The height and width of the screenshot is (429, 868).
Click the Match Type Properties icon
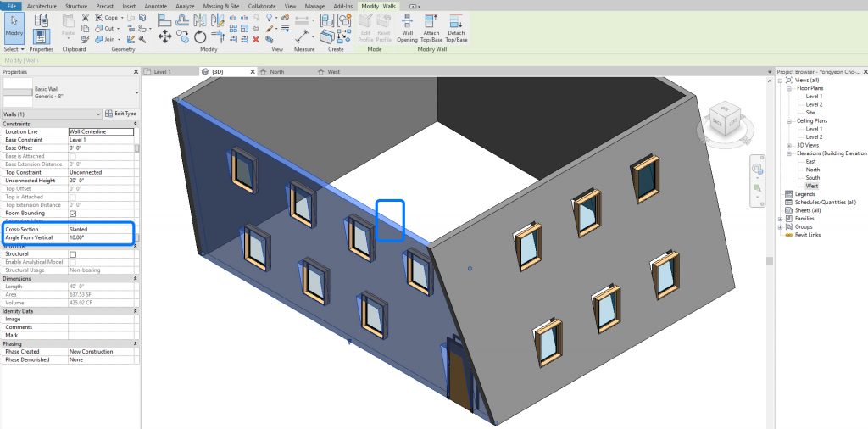(x=86, y=39)
